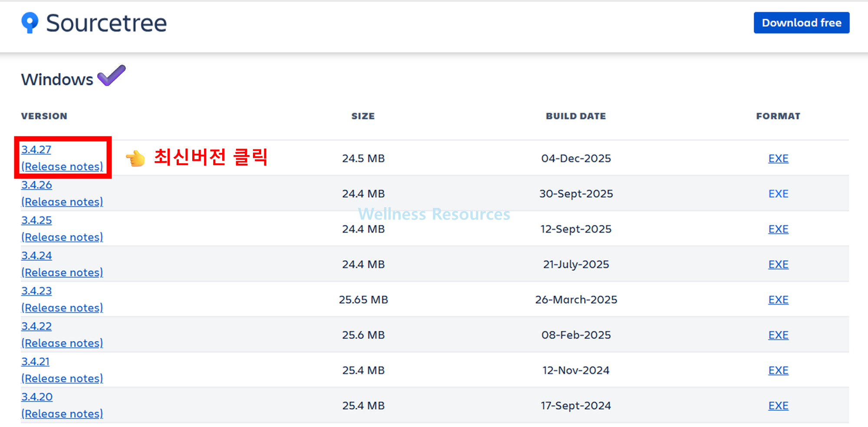Select the 21-July-2025 build date
The height and width of the screenshot is (427, 868).
tap(576, 265)
